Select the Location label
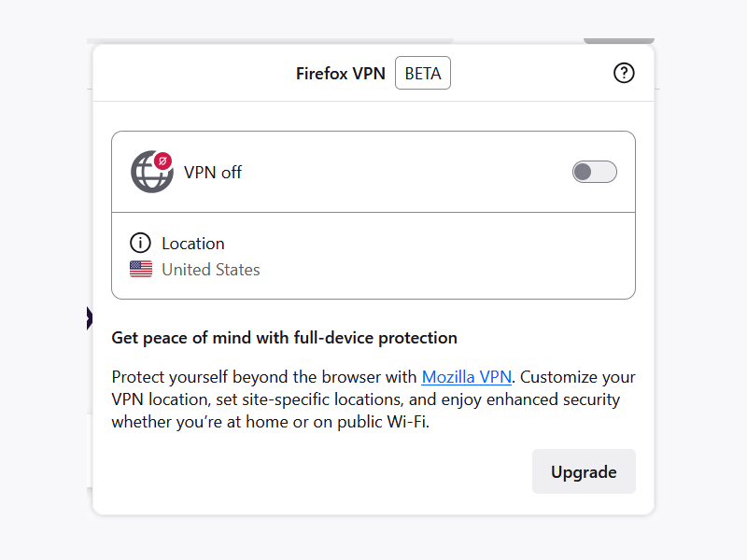Image resolution: width=747 pixels, height=560 pixels. tap(193, 244)
